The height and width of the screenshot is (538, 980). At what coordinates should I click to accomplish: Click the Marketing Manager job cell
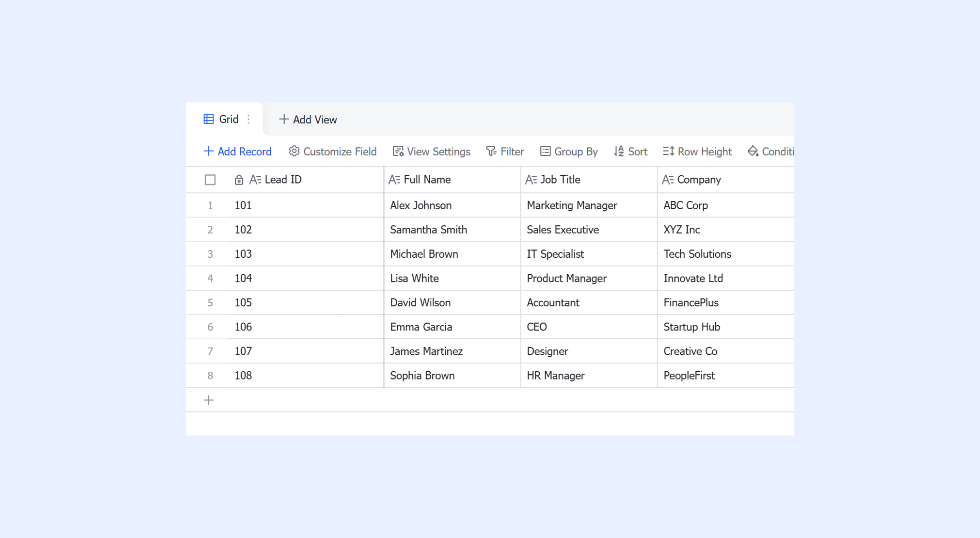[x=589, y=205]
